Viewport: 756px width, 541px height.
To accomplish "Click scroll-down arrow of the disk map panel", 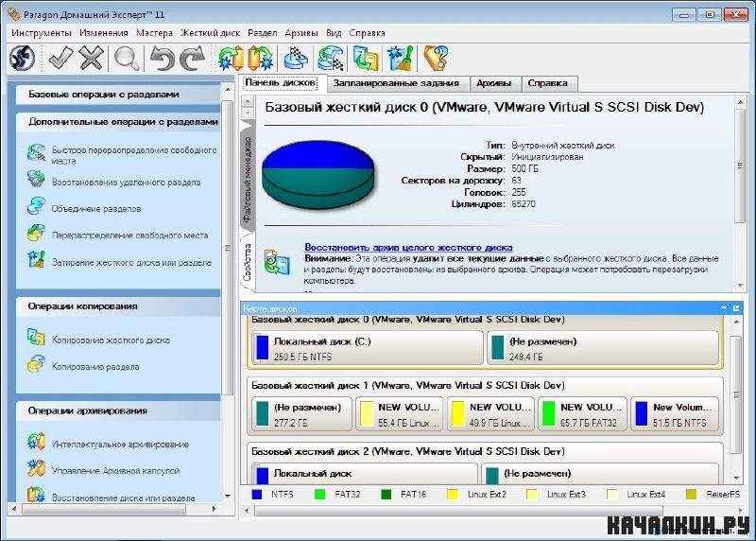I will 736,478.
